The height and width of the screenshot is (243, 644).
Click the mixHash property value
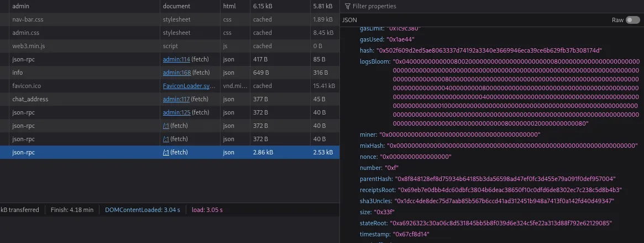(x=512, y=146)
